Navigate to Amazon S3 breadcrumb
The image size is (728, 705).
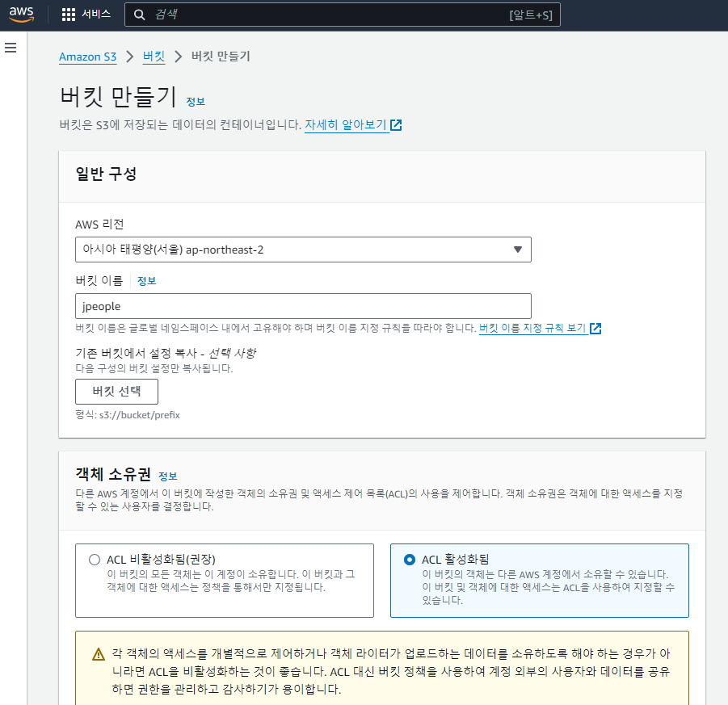click(88, 57)
